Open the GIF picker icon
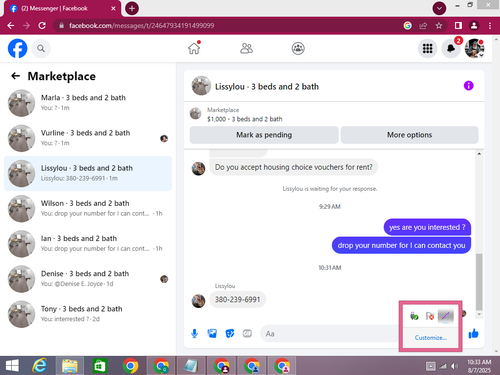 point(247,333)
